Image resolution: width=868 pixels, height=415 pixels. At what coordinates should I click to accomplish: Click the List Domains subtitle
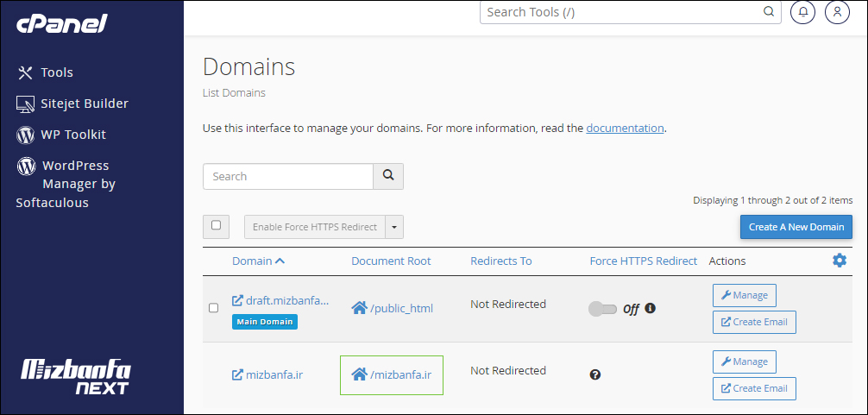click(234, 93)
